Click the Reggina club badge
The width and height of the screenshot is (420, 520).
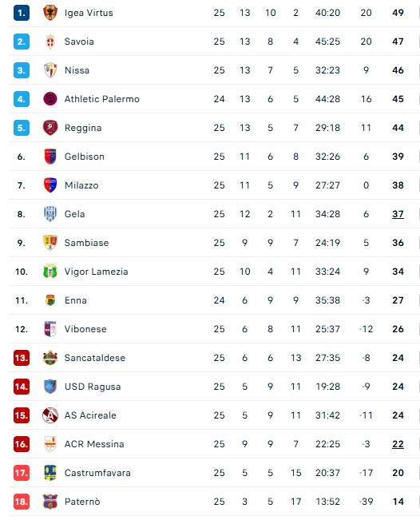(50, 128)
